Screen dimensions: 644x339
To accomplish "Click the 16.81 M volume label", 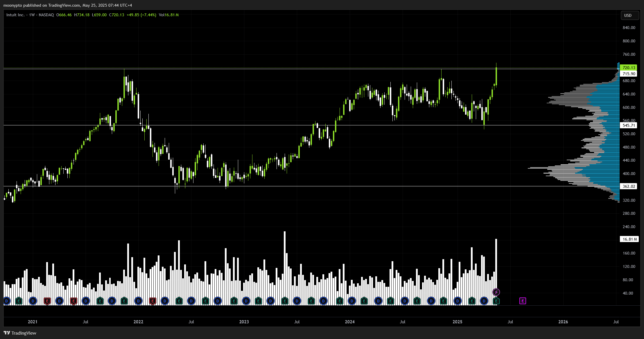I will tap(629, 239).
